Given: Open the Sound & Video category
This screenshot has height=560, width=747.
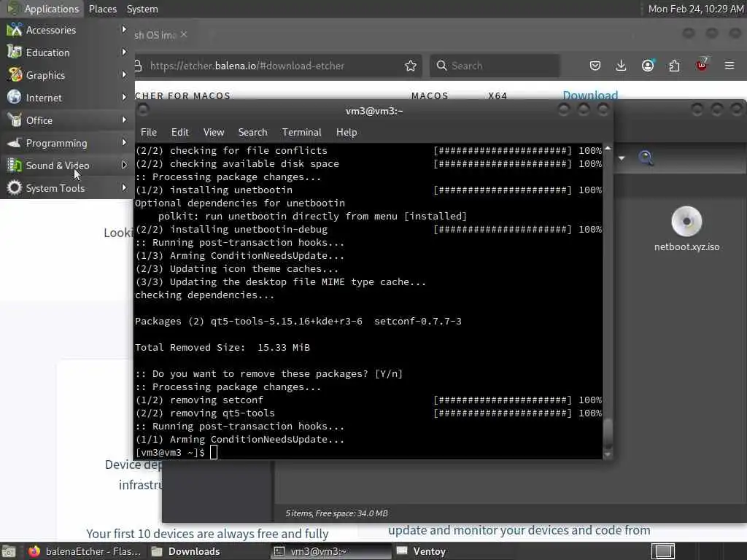Looking at the screenshot, I should 67,166.
